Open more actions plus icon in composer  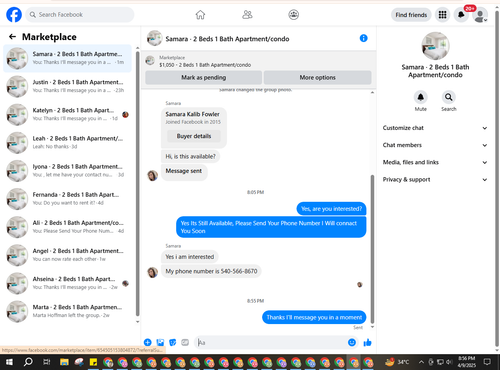coord(148,342)
